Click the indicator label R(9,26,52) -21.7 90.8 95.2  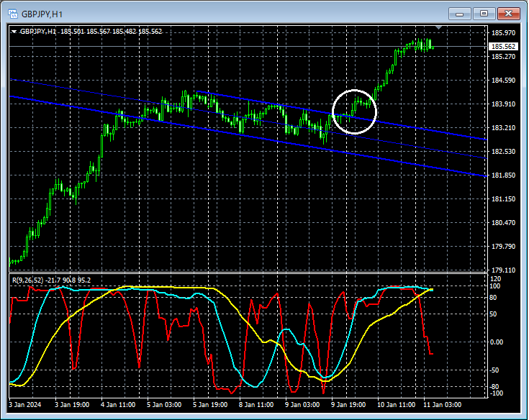(x=51, y=280)
